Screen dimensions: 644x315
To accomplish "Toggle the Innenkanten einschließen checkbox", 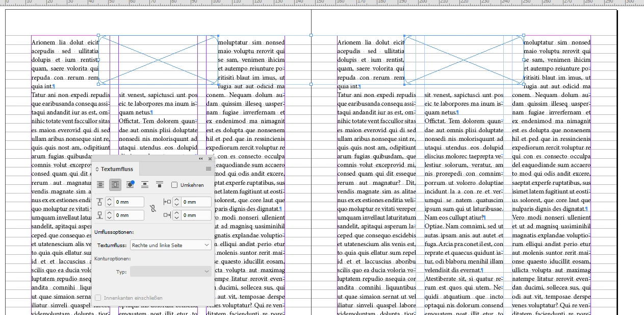I will pos(98,298).
